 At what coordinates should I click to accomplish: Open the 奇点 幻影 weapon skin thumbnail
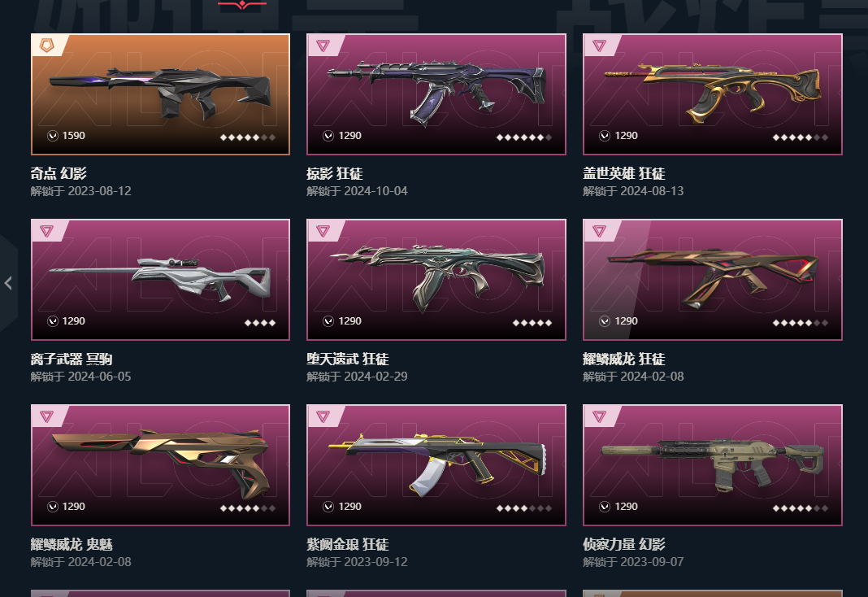coord(161,94)
